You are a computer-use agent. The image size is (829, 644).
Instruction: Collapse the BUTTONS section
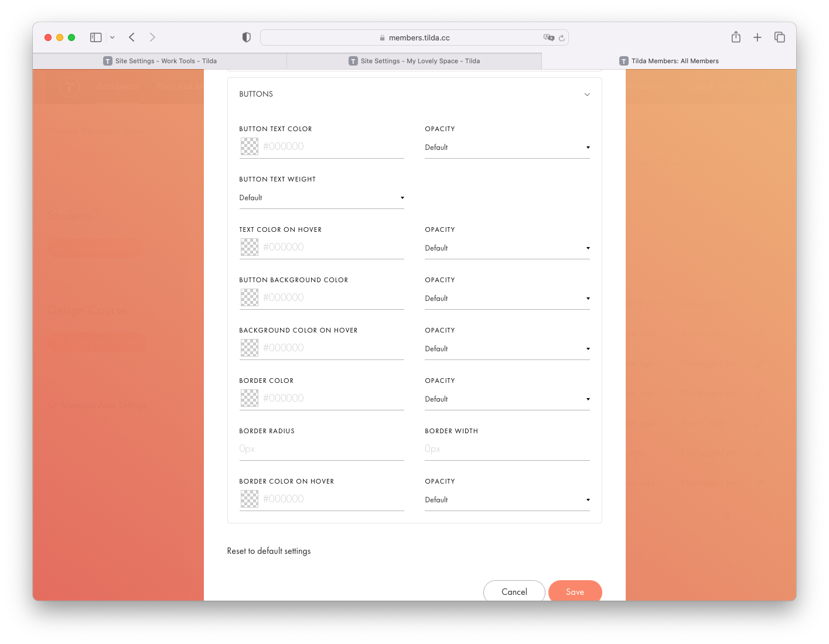click(x=587, y=94)
